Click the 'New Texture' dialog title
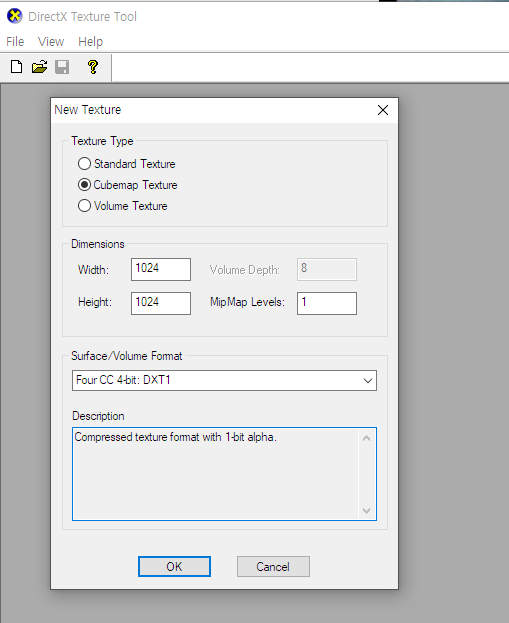 pos(87,110)
